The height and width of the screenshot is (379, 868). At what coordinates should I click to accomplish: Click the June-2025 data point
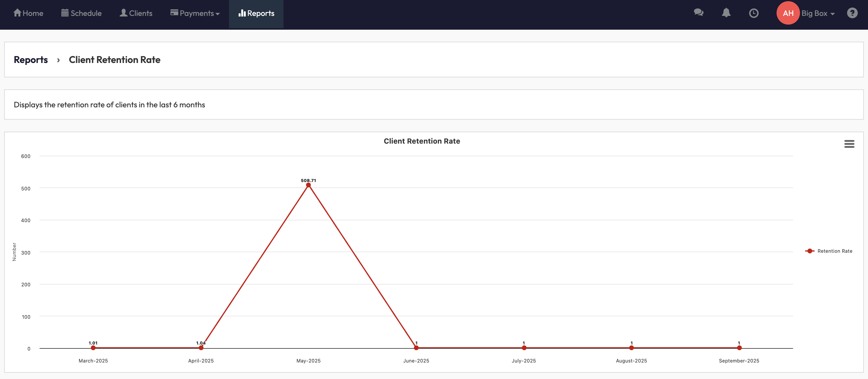(416, 348)
